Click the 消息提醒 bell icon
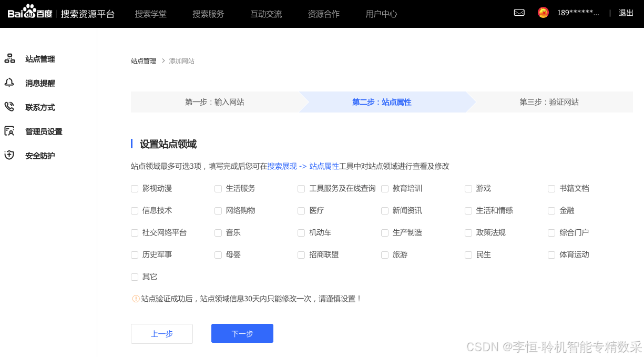 click(x=9, y=83)
